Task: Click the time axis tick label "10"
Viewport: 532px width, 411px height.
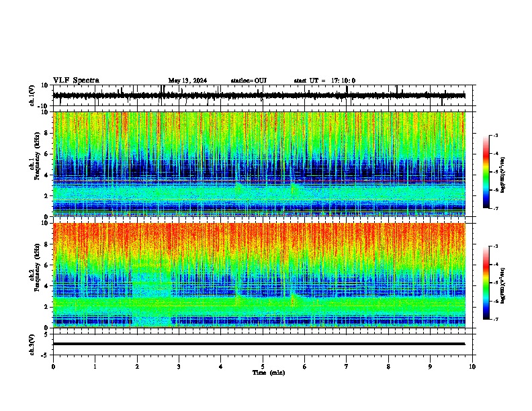Action: point(472,367)
